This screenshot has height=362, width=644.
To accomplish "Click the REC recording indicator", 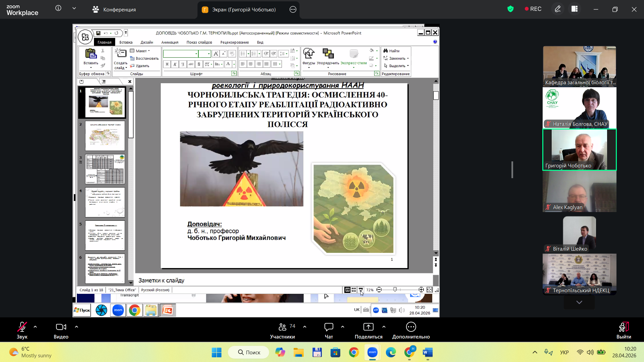I will coord(533,9).
